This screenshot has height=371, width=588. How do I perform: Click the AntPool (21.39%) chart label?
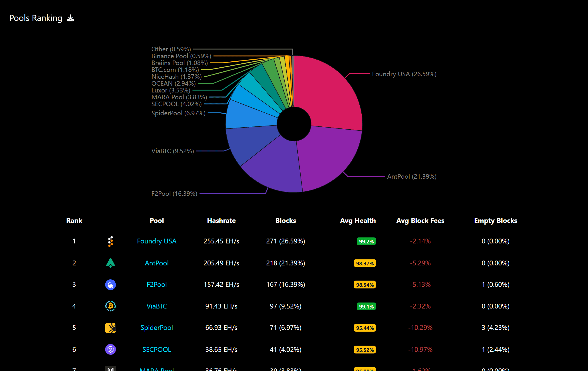click(x=412, y=177)
